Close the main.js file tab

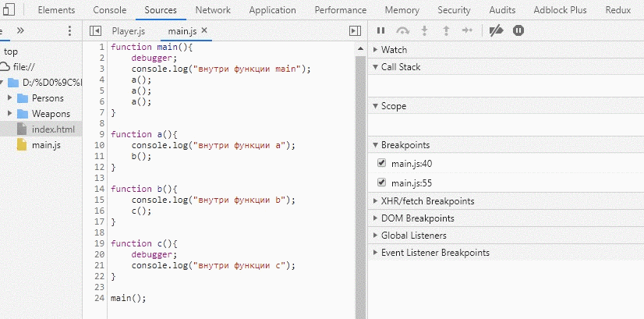point(205,30)
